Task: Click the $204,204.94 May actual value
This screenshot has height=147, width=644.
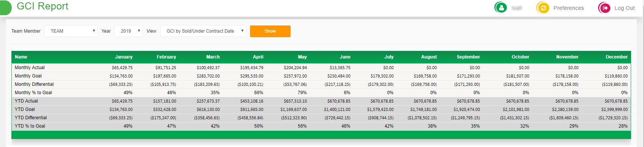Action: click(x=295, y=68)
